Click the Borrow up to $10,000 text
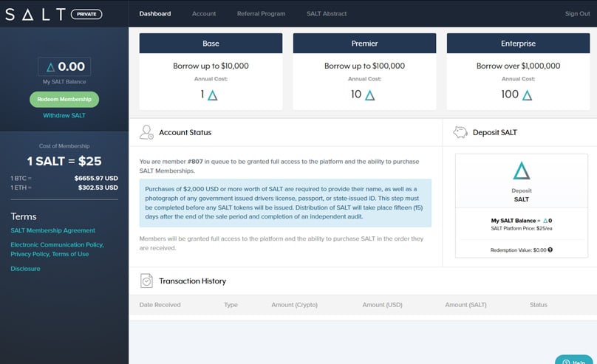 click(211, 66)
